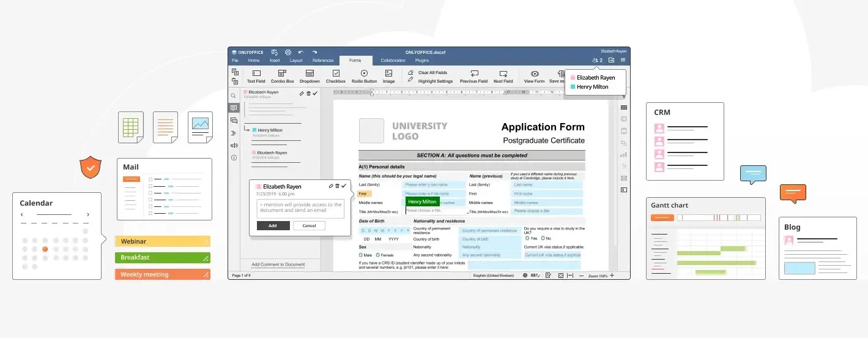This screenshot has height=338, width=868.
Task: Switch to the References tab
Action: click(323, 61)
